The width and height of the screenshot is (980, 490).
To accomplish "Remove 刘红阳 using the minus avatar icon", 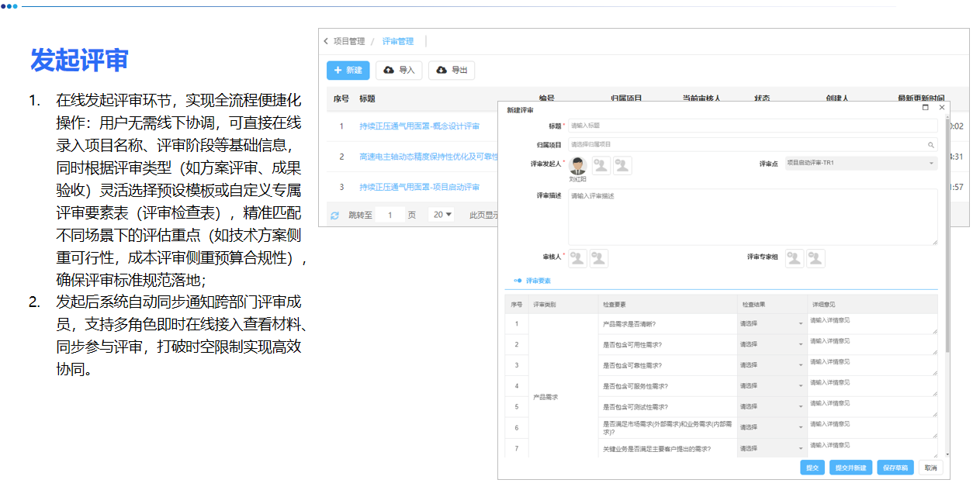I will (x=622, y=166).
